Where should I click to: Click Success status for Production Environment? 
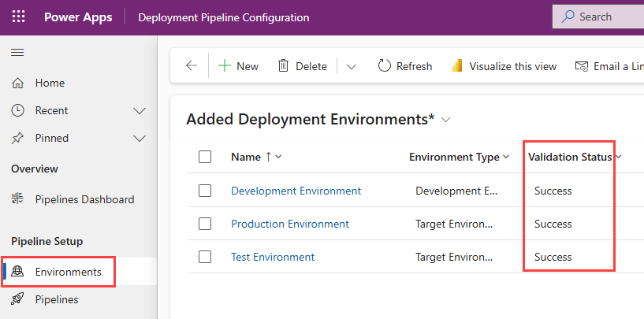[553, 224]
